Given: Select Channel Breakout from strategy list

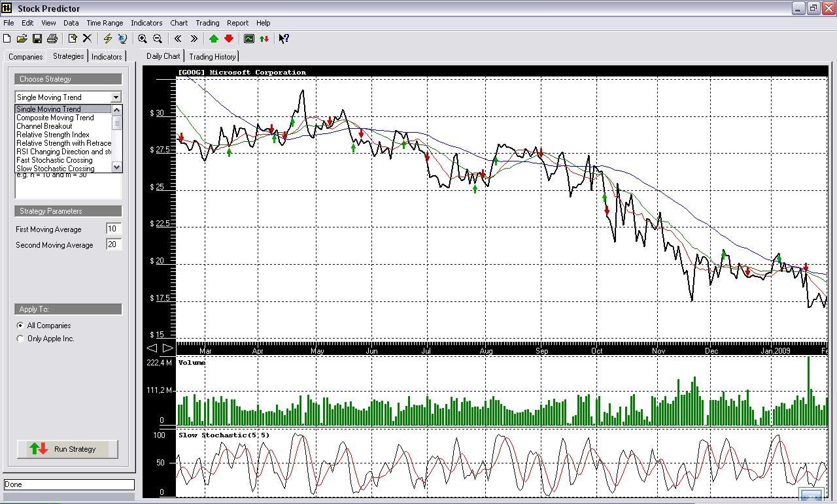Looking at the screenshot, I should pos(44,126).
